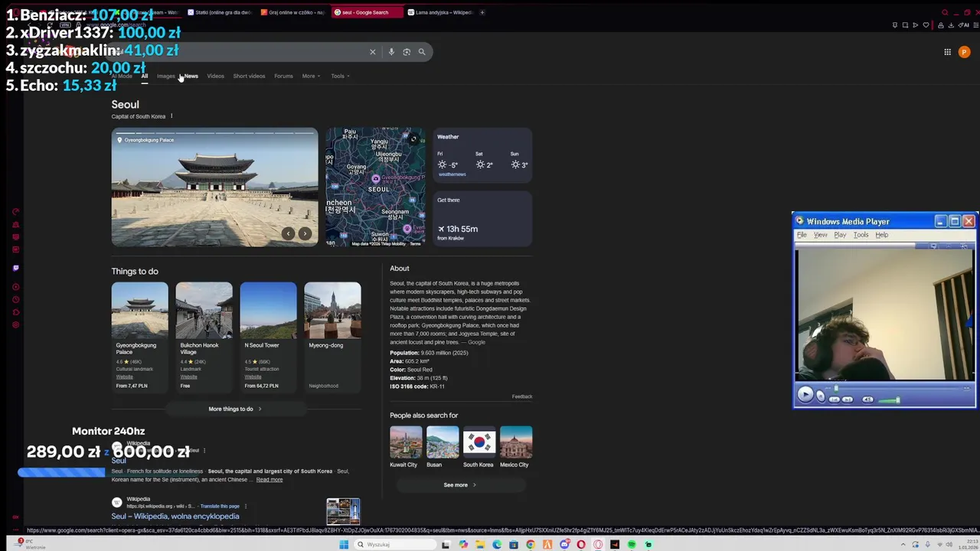Click Stop in Windows Media Player
Viewport: 980px width, 551px height.
click(x=821, y=396)
